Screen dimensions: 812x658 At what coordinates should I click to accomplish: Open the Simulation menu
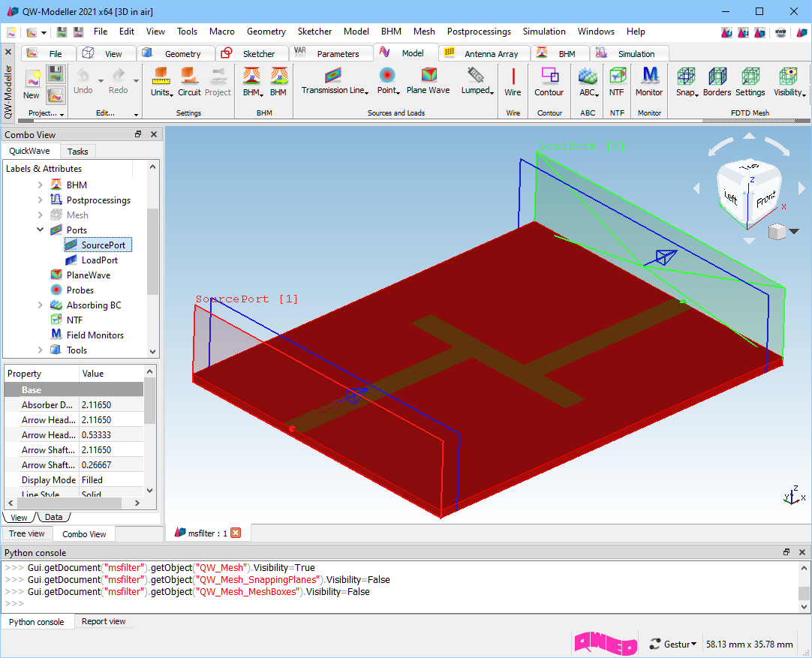(x=544, y=32)
